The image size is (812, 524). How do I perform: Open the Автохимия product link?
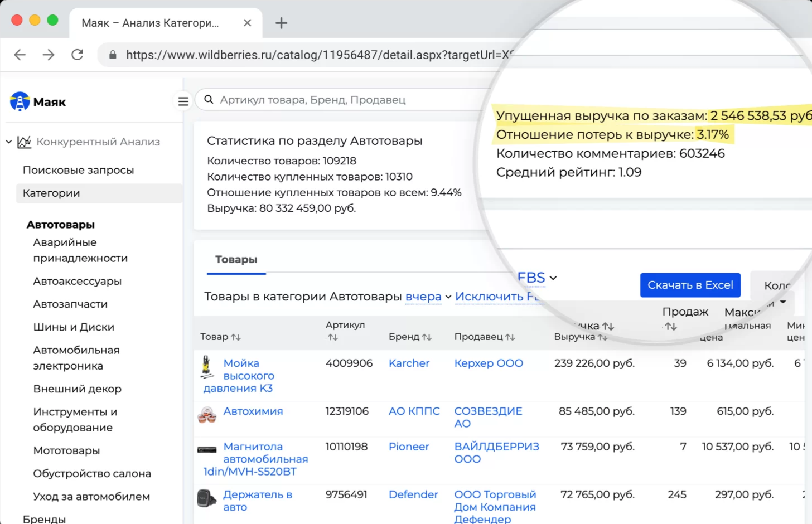[253, 411]
